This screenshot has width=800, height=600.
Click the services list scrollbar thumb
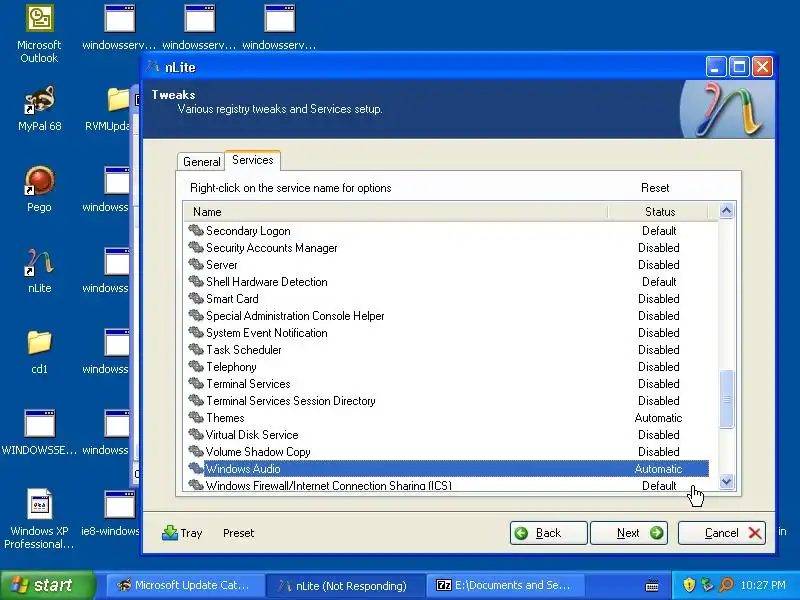click(727, 399)
